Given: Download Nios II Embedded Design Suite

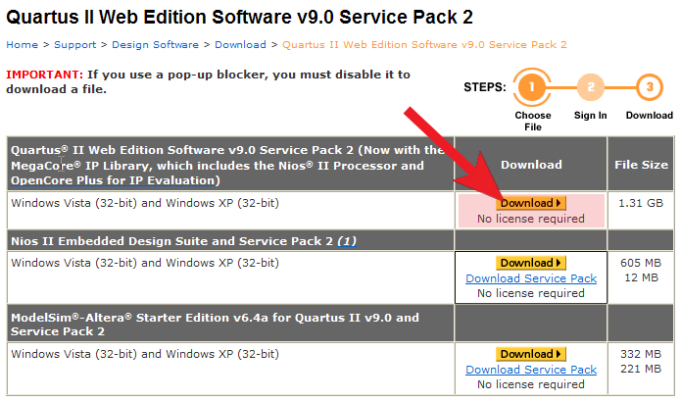Looking at the screenshot, I should coord(531,263).
